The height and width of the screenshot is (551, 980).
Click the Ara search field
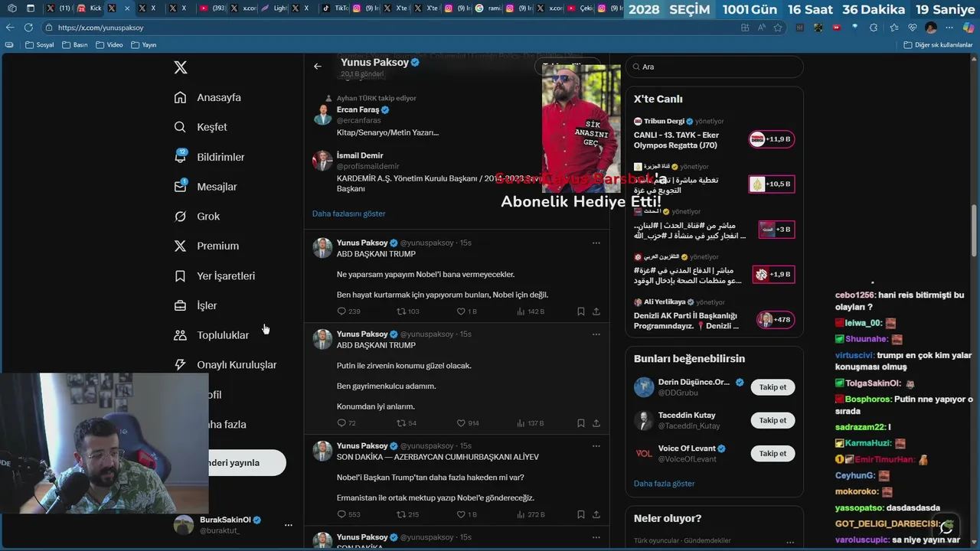click(714, 67)
